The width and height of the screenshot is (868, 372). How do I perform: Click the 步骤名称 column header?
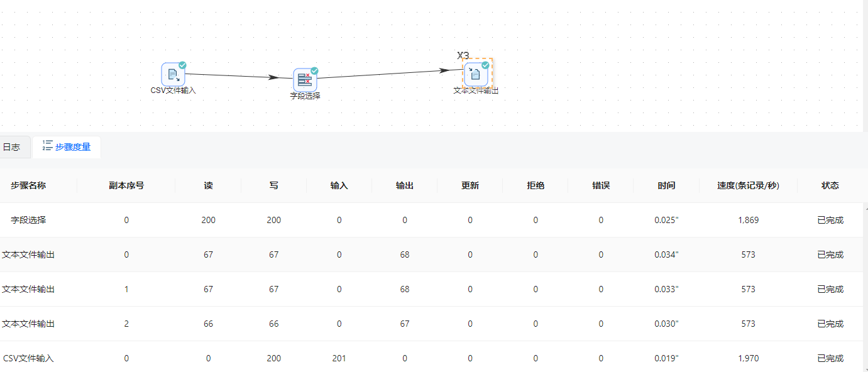(x=28, y=185)
